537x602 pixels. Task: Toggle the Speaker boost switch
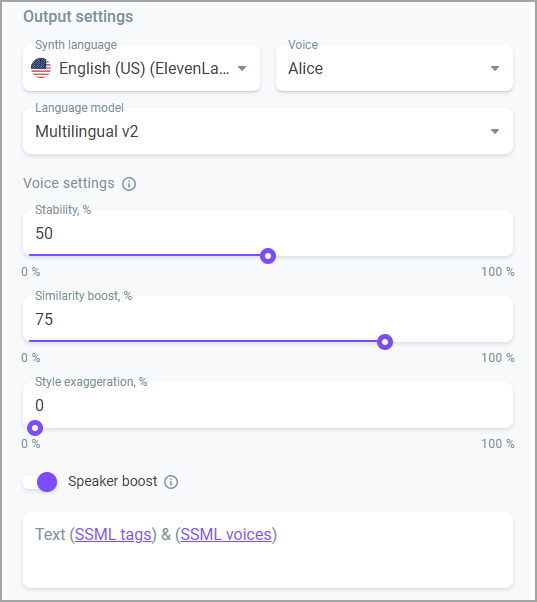pos(40,482)
